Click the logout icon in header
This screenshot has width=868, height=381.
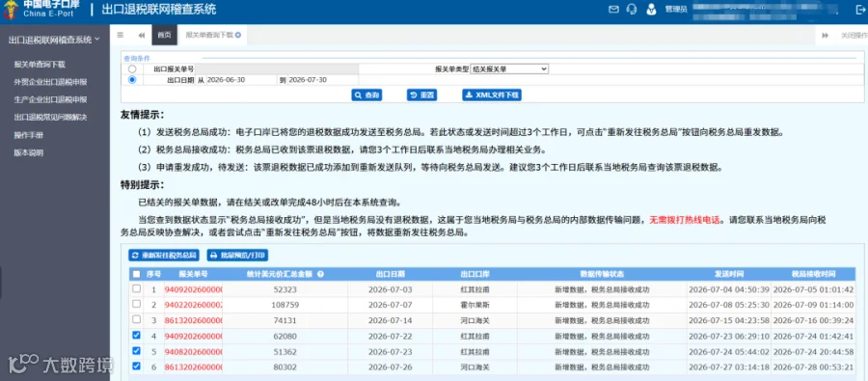[860, 9]
